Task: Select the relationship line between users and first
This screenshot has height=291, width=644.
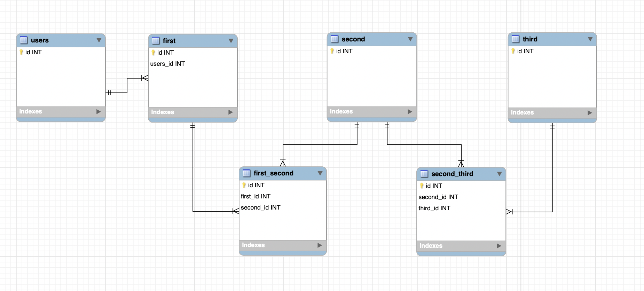Action: pos(127,85)
